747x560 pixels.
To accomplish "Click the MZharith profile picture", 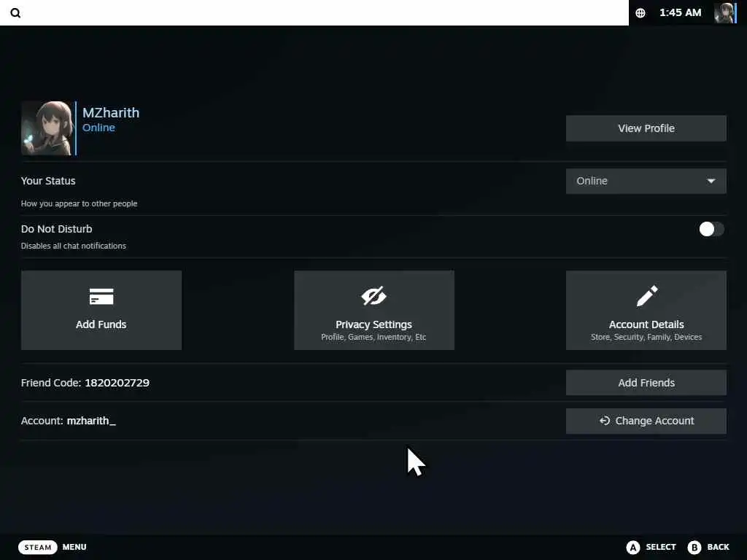I will click(x=47, y=128).
